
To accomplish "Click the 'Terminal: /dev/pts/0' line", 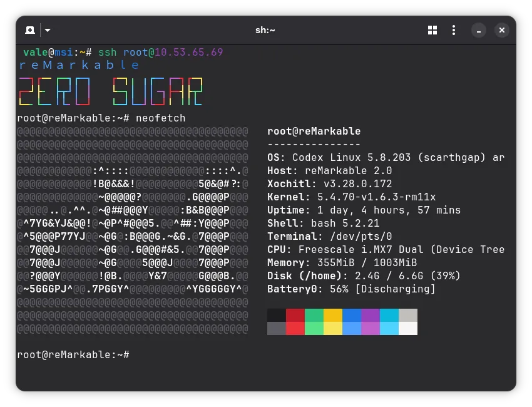I will pos(329,236).
